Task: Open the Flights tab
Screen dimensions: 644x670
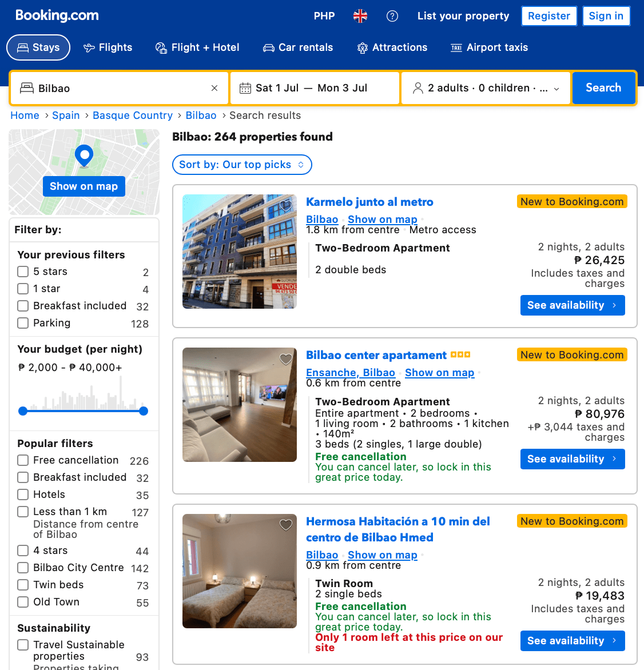Action: coord(108,47)
